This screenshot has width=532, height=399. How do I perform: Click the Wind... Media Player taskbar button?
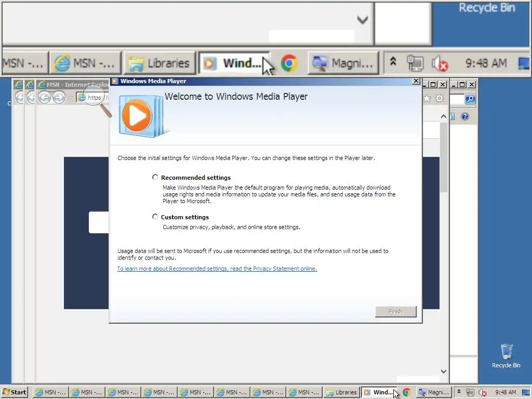(380, 392)
